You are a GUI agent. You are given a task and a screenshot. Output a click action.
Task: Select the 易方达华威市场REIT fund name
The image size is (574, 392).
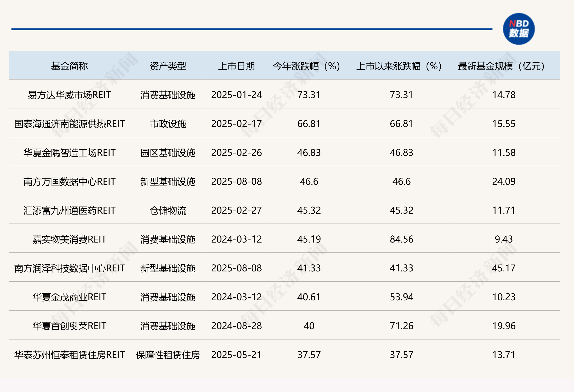69,95
